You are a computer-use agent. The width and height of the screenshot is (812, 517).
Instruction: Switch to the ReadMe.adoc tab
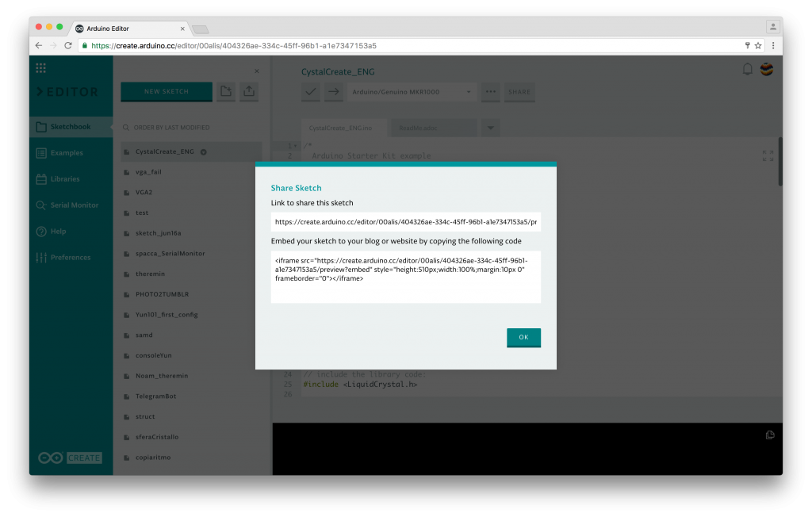[x=420, y=127]
